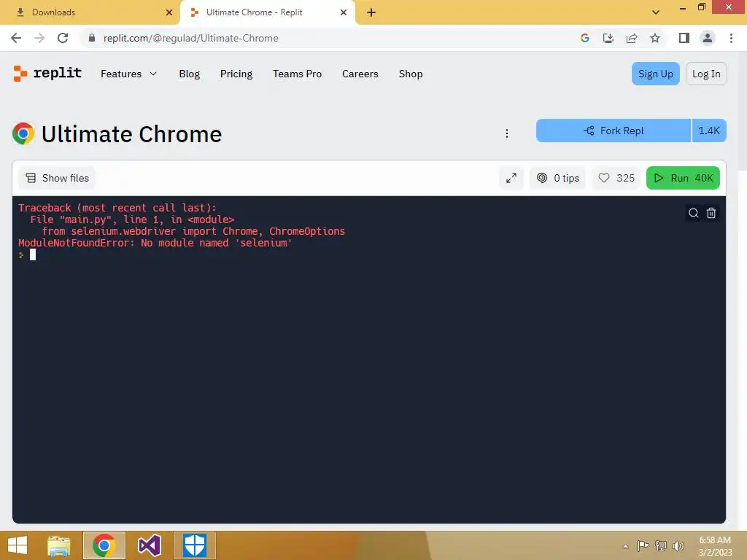This screenshot has height=560, width=747.
Task: Fork this Repl
Action: (613, 131)
